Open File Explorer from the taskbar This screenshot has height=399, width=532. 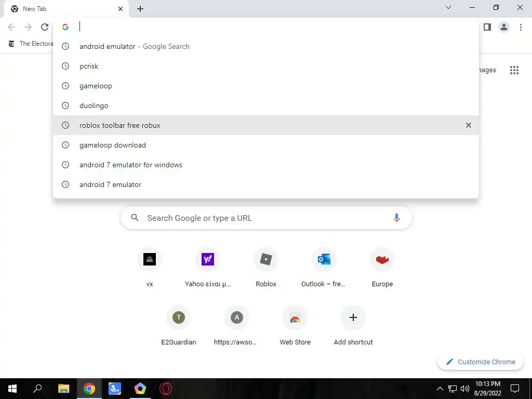pyautogui.click(x=63, y=389)
